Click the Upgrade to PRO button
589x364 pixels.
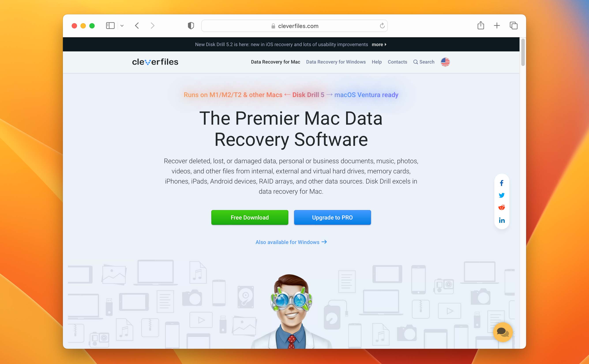click(332, 218)
